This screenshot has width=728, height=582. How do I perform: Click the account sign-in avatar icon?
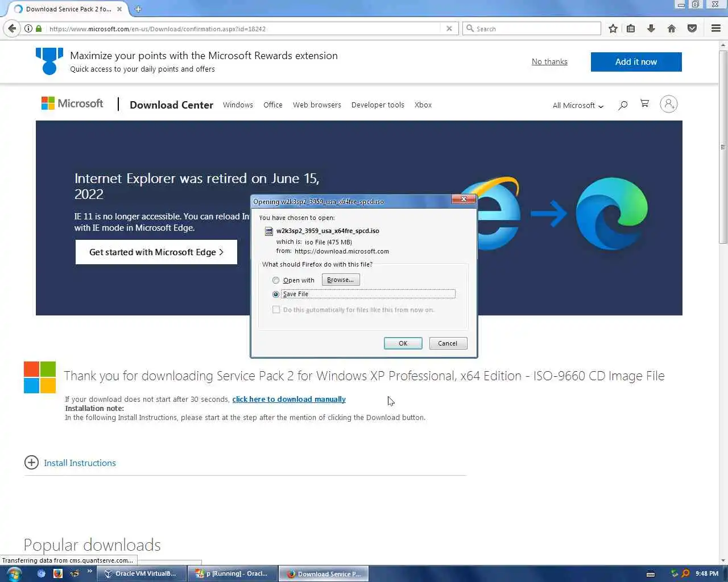(x=669, y=104)
